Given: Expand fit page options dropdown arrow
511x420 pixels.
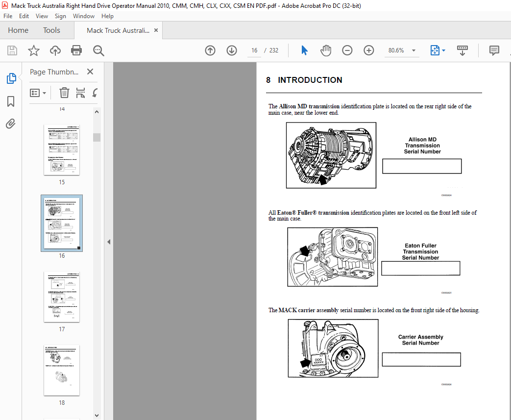Looking at the screenshot, I should [443, 50].
